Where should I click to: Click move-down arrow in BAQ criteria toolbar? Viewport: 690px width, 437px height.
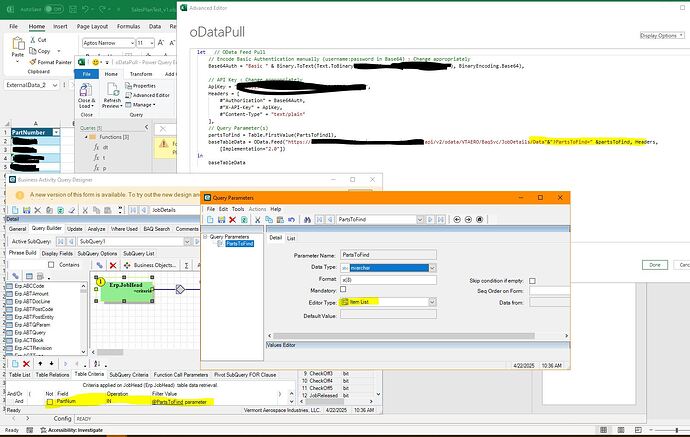(51, 364)
